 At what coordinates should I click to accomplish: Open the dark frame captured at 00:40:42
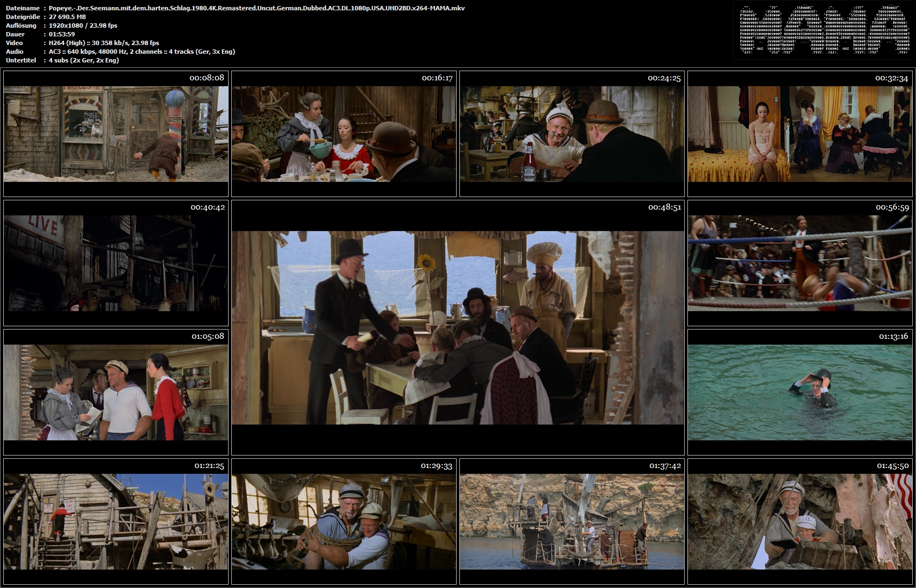click(116, 263)
